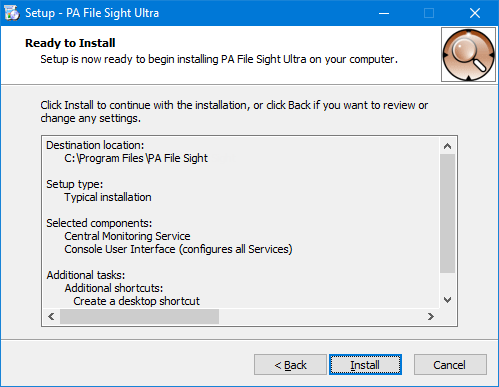499x387 pixels.
Task: Click empty track right of horizontal thumb
Action: pos(321,316)
